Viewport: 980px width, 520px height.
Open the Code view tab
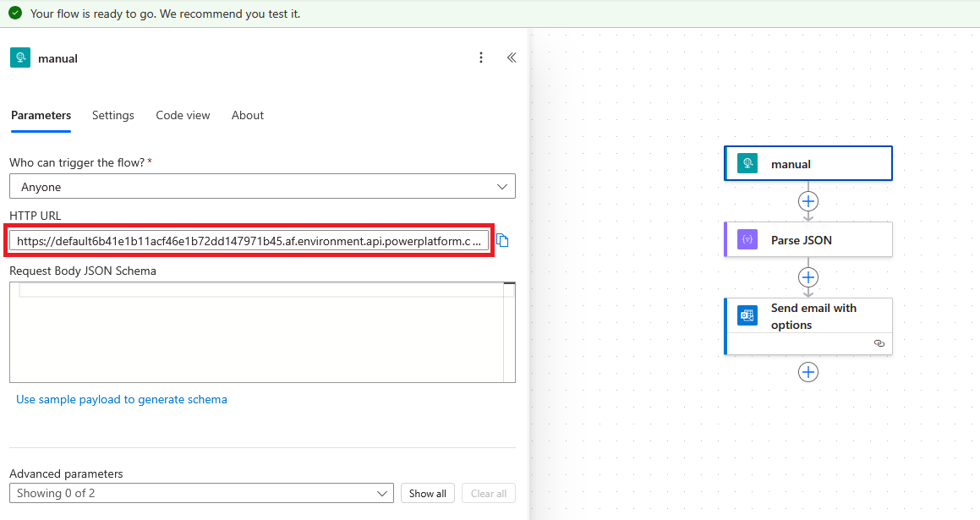click(183, 115)
